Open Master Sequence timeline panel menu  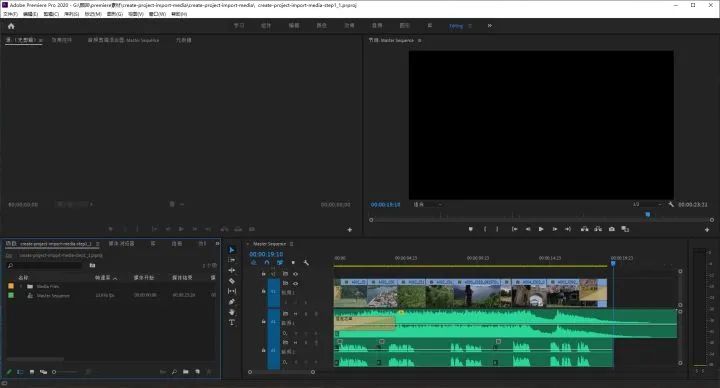click(291, 244)
